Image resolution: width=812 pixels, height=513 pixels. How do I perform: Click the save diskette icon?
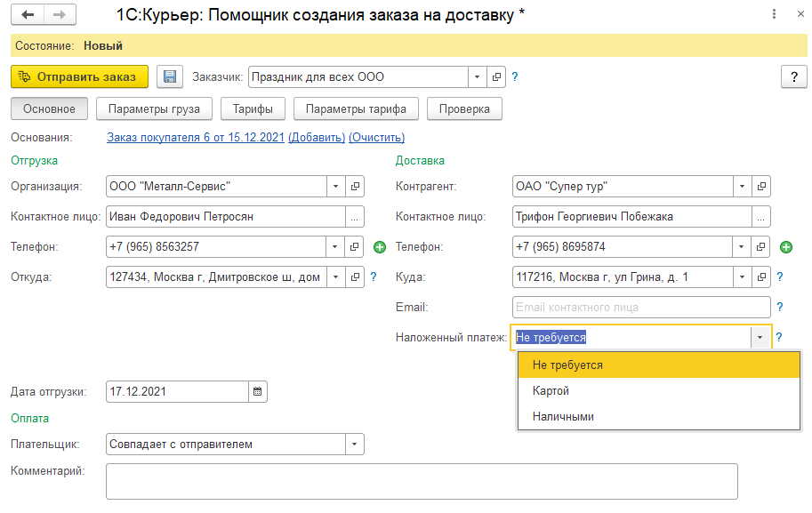pyautogui.click(x=170, y=77)
